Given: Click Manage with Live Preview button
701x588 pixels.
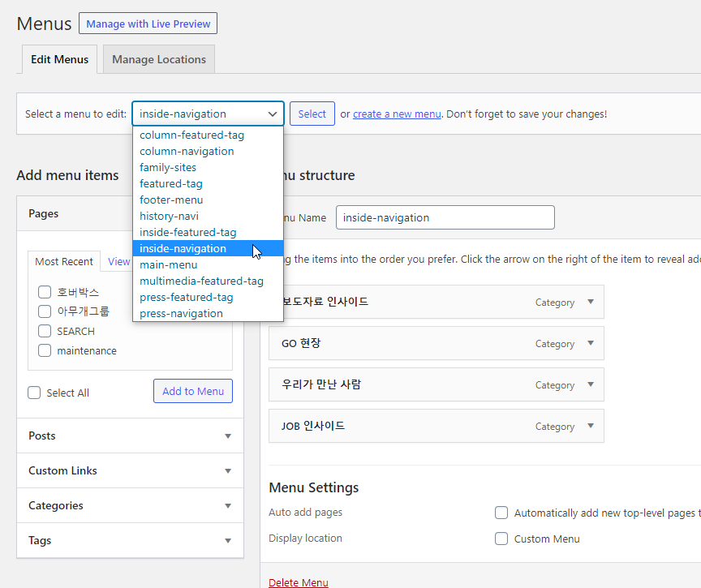Looking at the screenshot, I should [148, 24].
